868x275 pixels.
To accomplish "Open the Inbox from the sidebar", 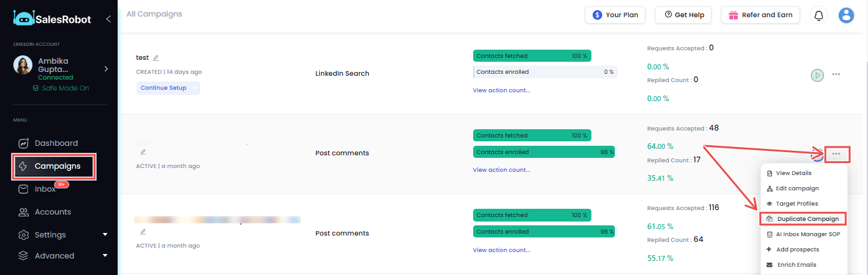I will 45,189.
